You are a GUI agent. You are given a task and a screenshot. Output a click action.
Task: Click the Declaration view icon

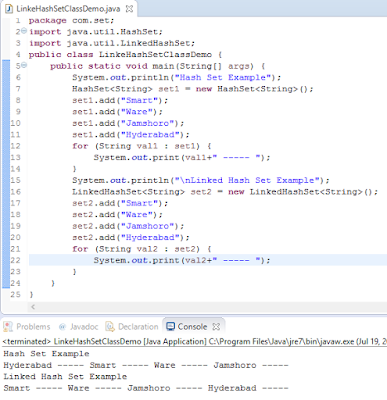[x=110, y=327]
